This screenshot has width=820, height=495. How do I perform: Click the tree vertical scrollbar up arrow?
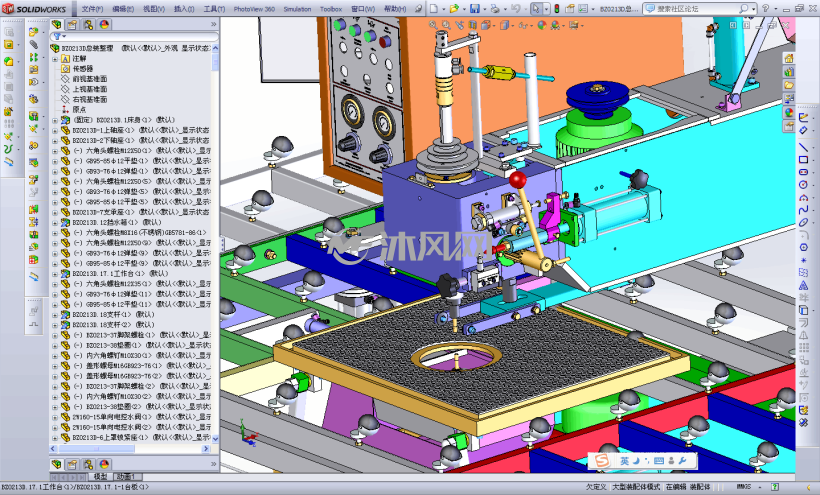[x=215, y=48]
